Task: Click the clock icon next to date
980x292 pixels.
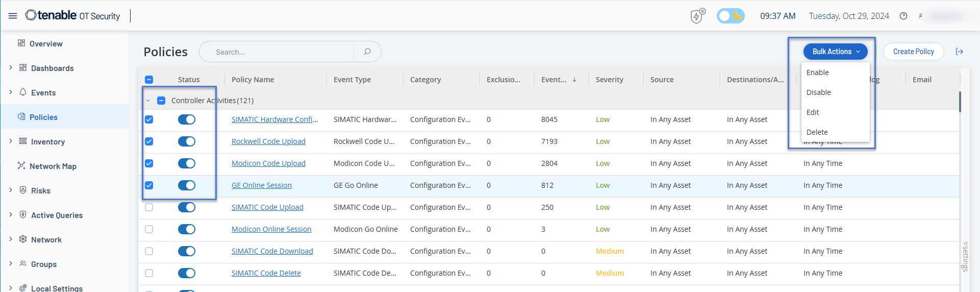Action: pyautogui.click(x=903, y=16)
